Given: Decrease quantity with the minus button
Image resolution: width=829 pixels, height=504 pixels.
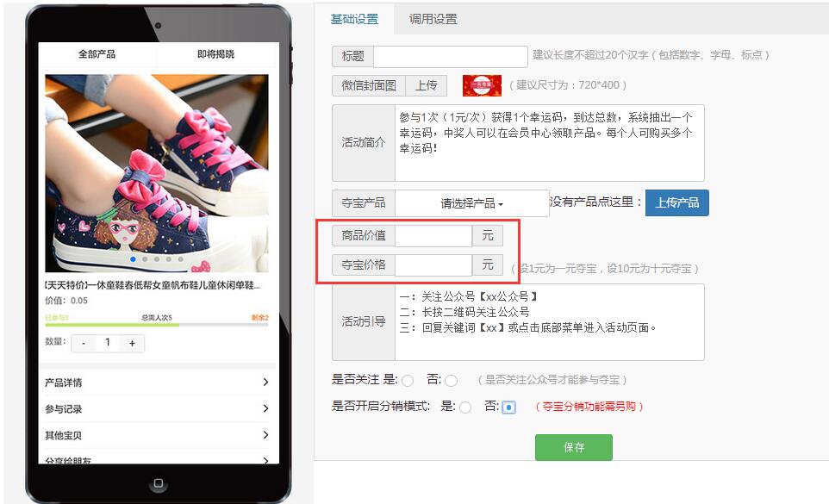Looking at the screenshot, I should click(83, 343).
